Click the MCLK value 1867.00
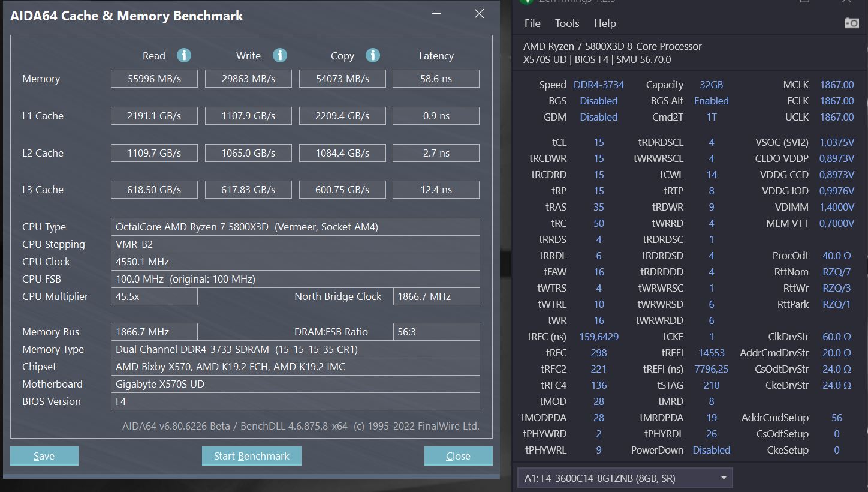This screenshot has width=868, height=492. 837,85
